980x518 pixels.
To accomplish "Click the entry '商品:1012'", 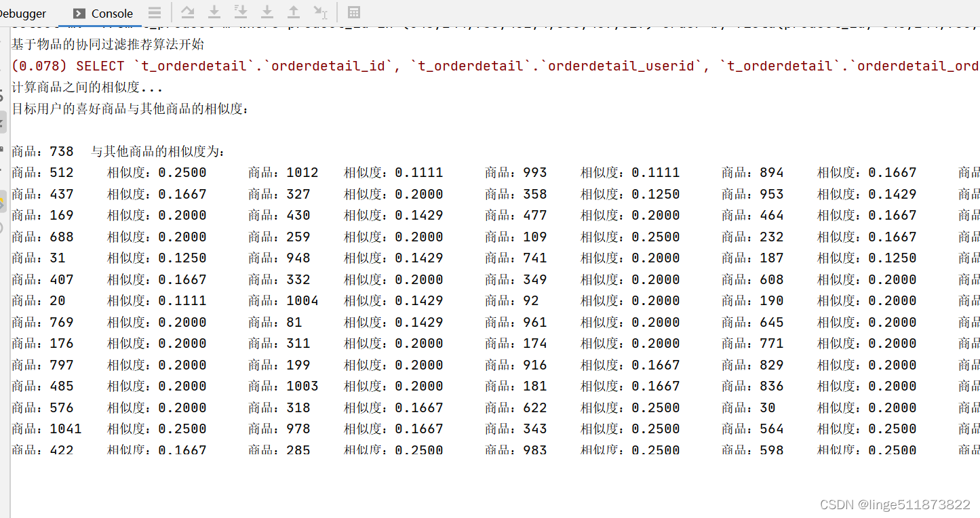I will 283,172.
